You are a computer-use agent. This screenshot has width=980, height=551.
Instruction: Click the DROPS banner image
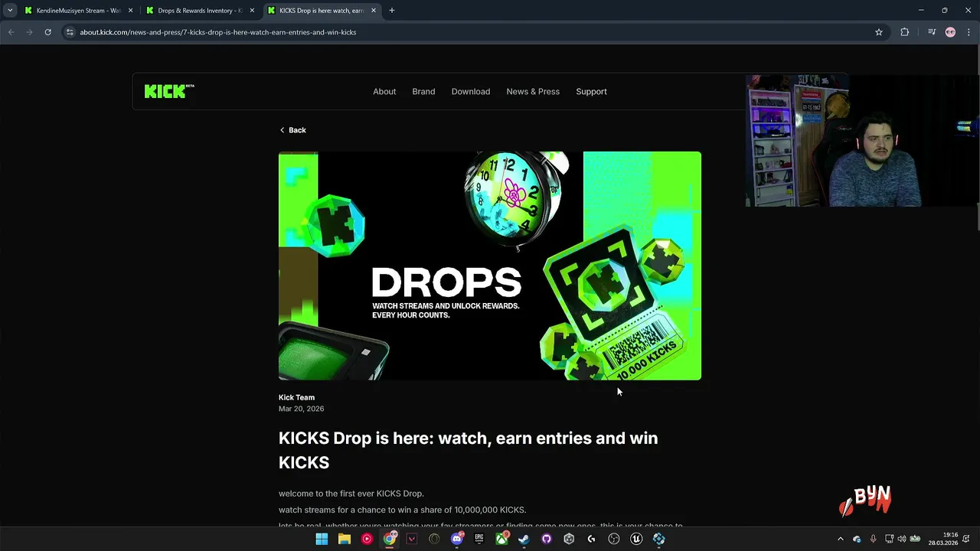(x=490, y=266)
